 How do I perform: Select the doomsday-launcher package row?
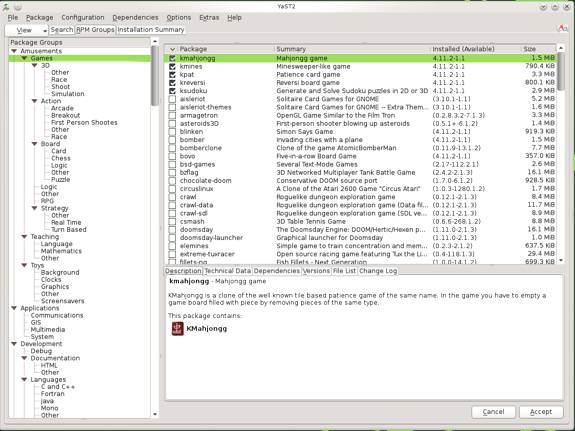click(361, 238)
